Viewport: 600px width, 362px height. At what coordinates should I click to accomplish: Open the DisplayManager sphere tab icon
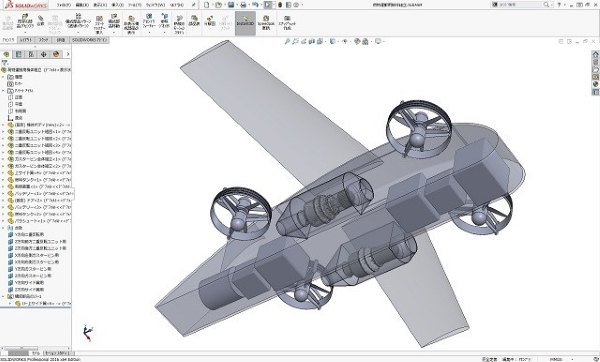click(56, 54)
